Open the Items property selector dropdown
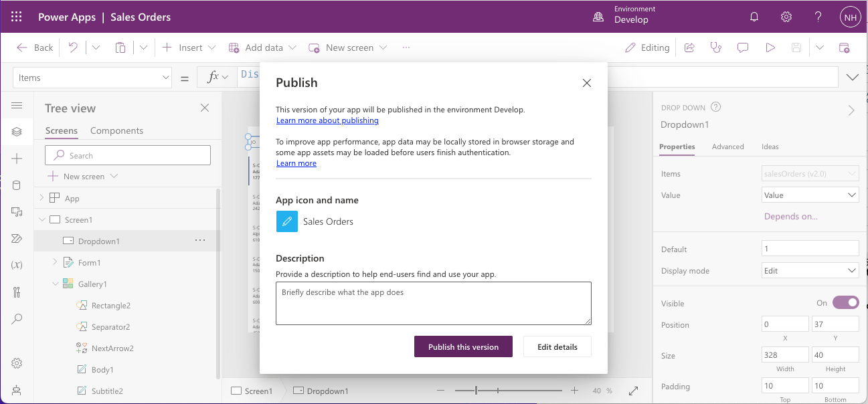The width and height of the screenshot is (868, 404). 92,78
